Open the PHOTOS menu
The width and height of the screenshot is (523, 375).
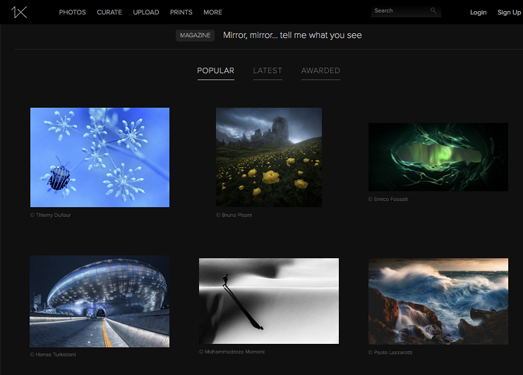pos(72,12)
